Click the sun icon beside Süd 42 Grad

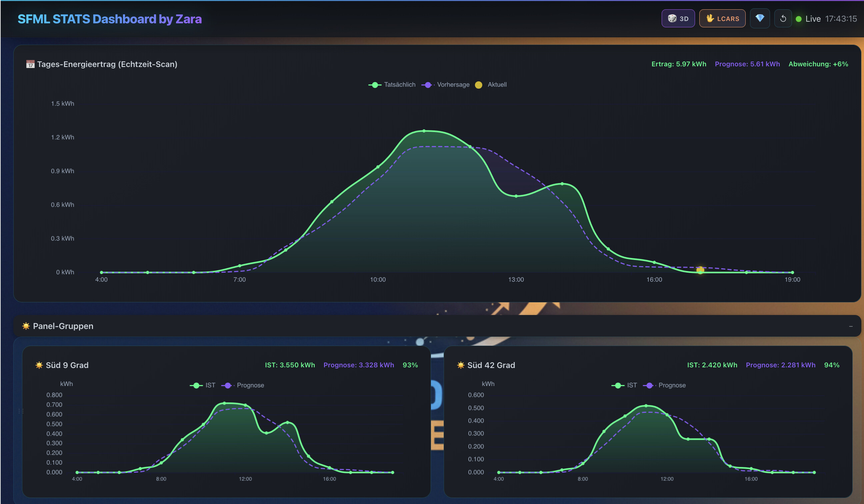460,365
